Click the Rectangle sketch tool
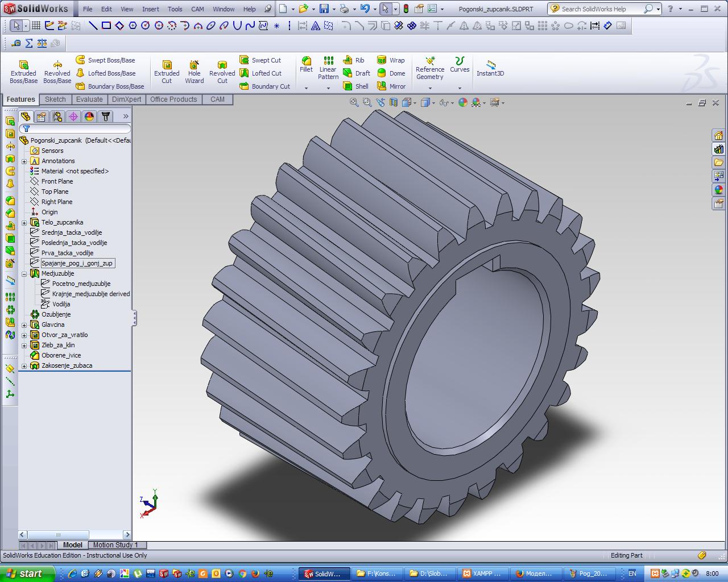This screenshot has height=582, width=728. [x=106, y=26]
